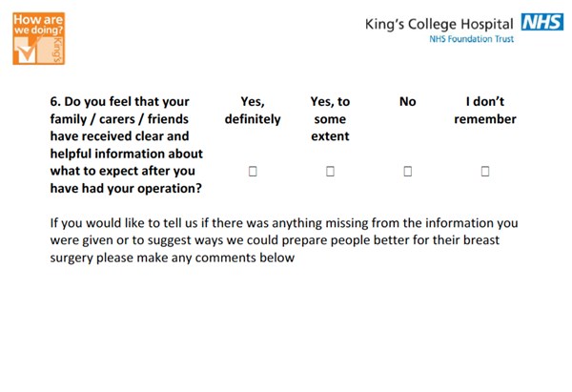Click the blue NHS logo
The width and height of the screenshot is (572, 392).
pyautogui.click(x=542, y=22)
